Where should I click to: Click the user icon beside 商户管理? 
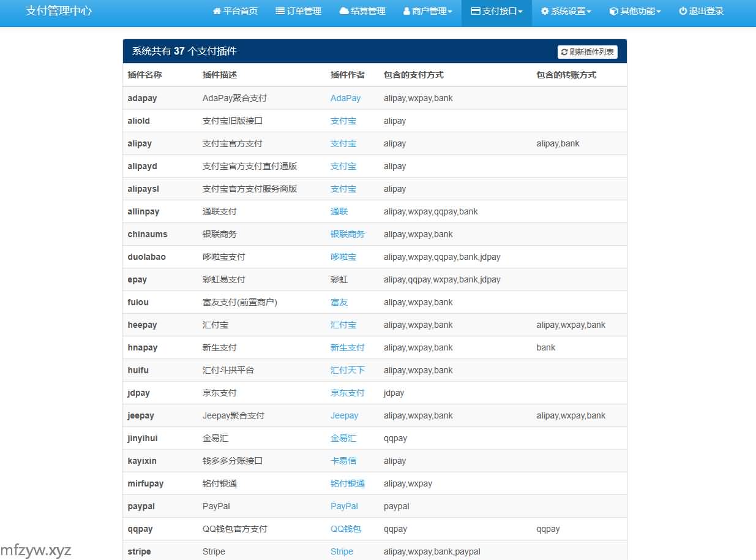(407, 12)
